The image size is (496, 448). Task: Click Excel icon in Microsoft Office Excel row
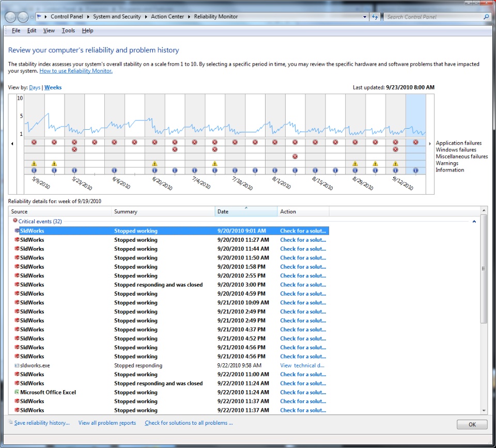pos(17,392)
